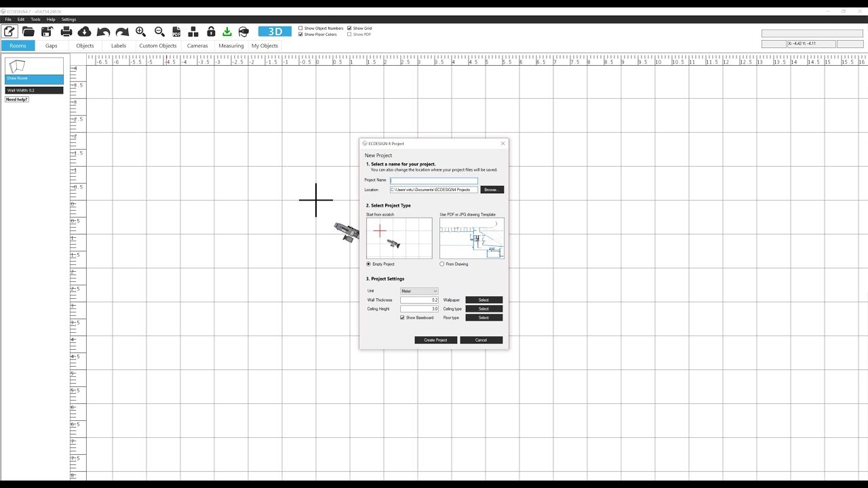Click the padlock icon in toolbar
This screenshot has height=488, width=868.
tap(211, 32)
